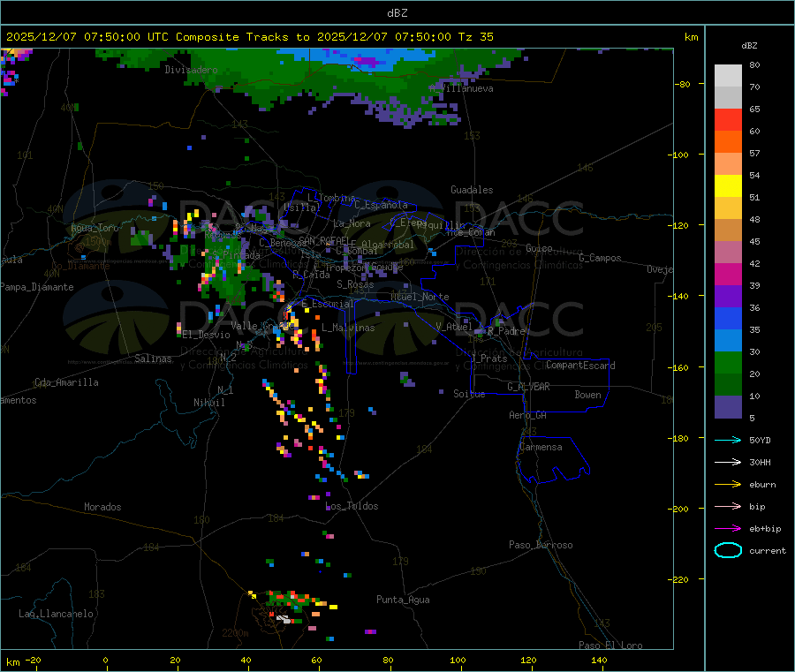Select the 20 dBZ green legend swatch
This screenshot has height=672, width=795.
click(x=728, y=362)
